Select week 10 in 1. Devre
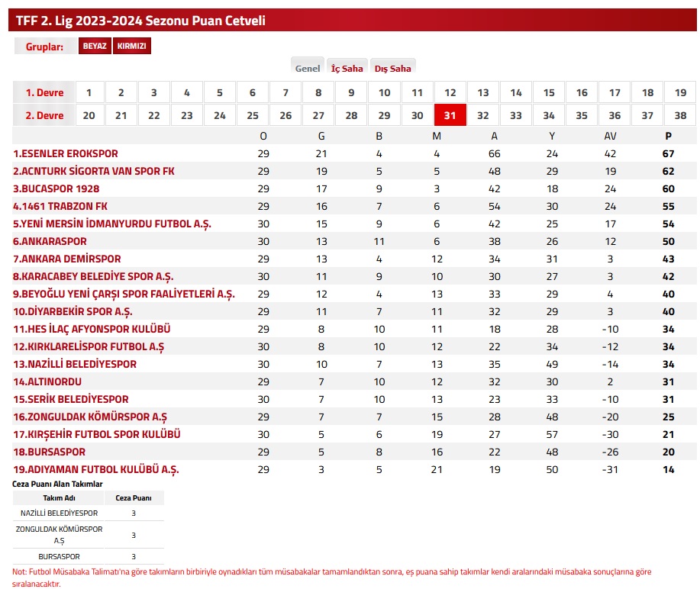The width and height of the screenshot is (700, 589). [x=385, y=92]
